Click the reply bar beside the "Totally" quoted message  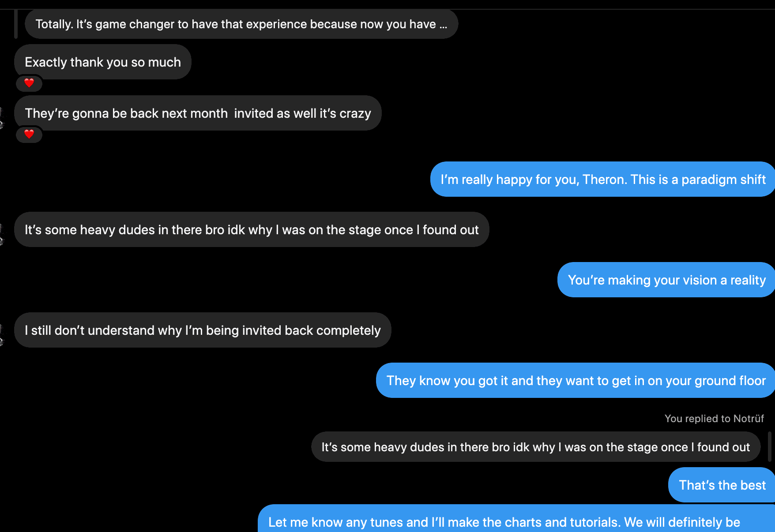[x=16, y=24]
